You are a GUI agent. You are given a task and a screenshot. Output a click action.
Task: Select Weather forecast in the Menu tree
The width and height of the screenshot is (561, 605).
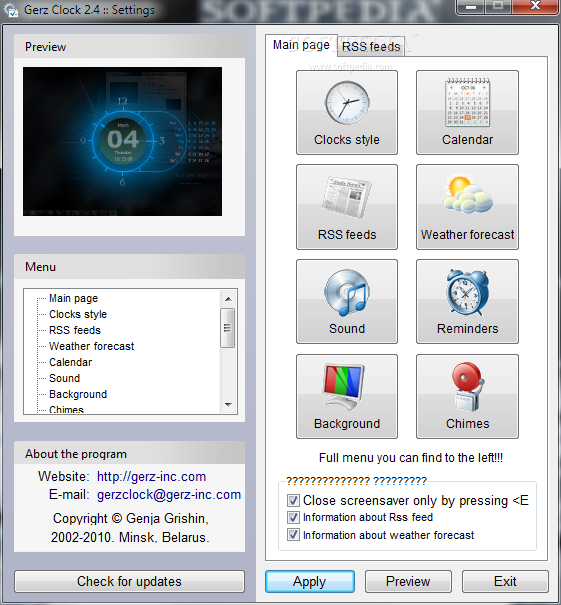(91, 346)
